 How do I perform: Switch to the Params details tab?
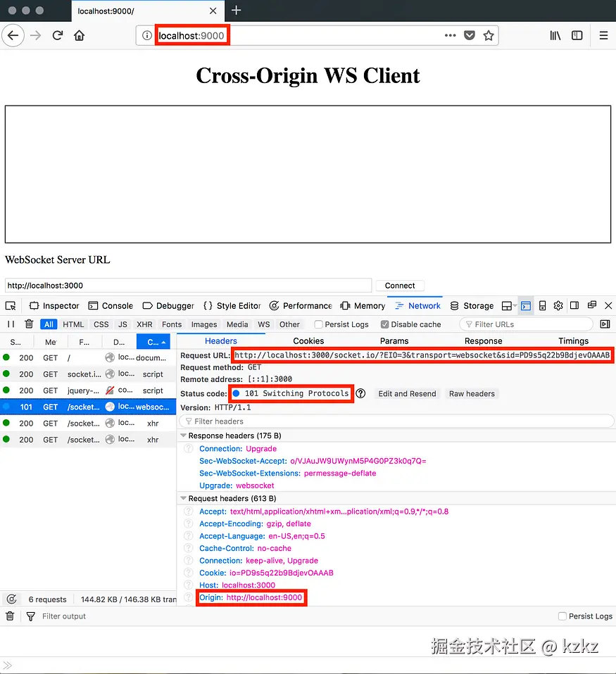[394, 341]
